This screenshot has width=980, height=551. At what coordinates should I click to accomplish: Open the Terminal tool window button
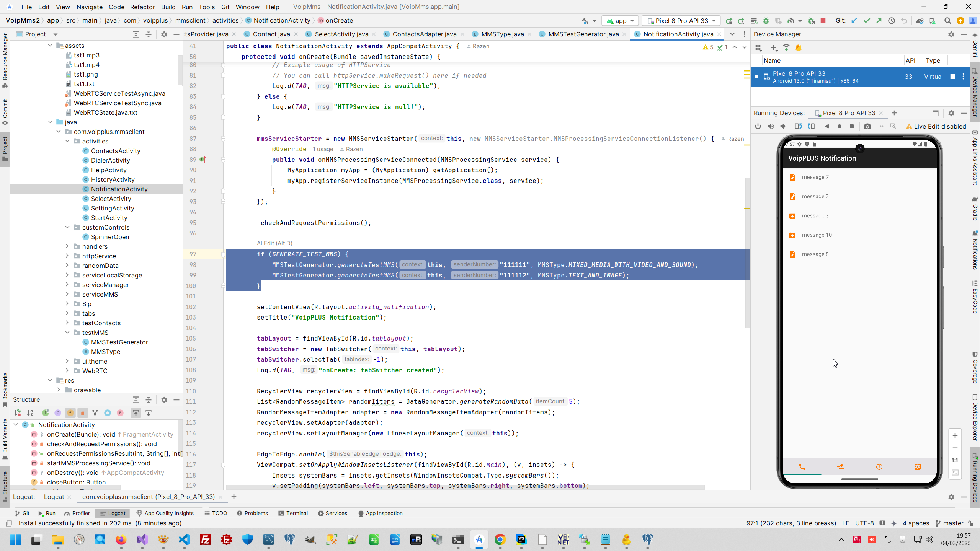pyautogui.click(x=293, y=514)
